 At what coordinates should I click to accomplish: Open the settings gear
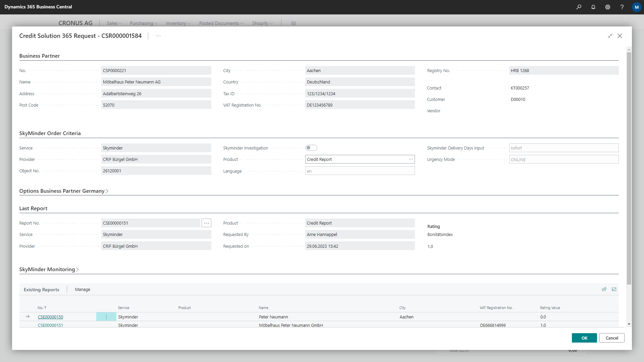point(607,7)
